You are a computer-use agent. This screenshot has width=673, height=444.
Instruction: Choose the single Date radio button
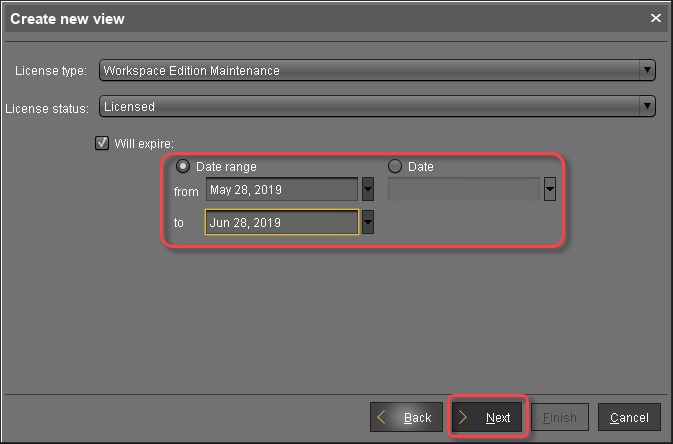pos(394,167)
